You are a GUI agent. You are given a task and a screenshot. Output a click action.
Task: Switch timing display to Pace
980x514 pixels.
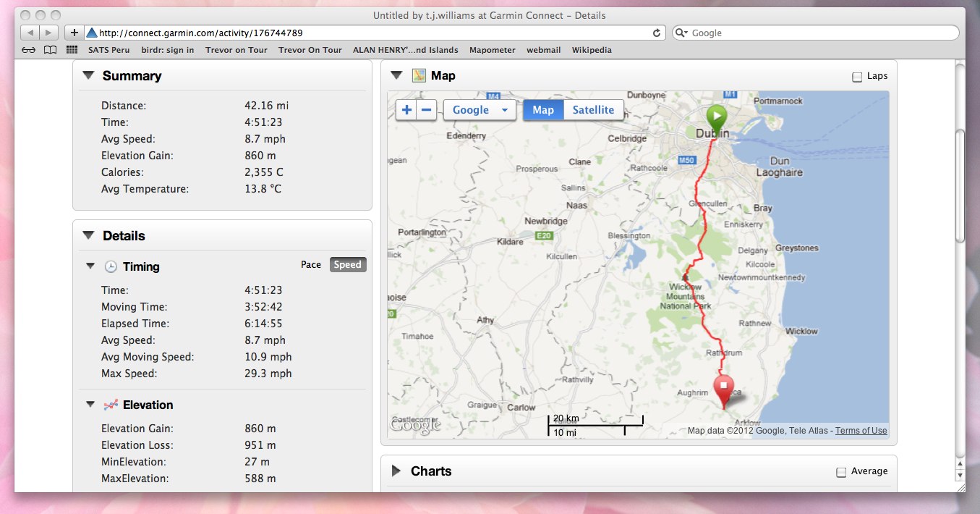point(311,265)
